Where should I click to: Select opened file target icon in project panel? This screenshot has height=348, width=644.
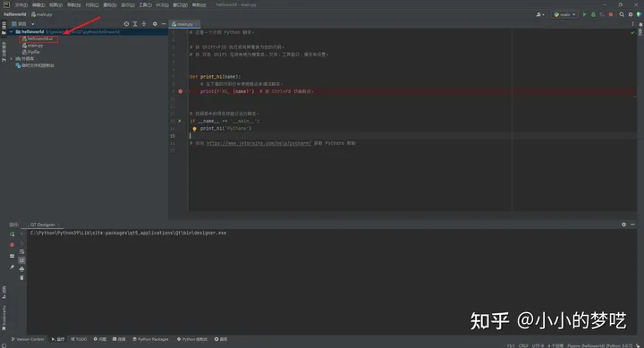126,24
